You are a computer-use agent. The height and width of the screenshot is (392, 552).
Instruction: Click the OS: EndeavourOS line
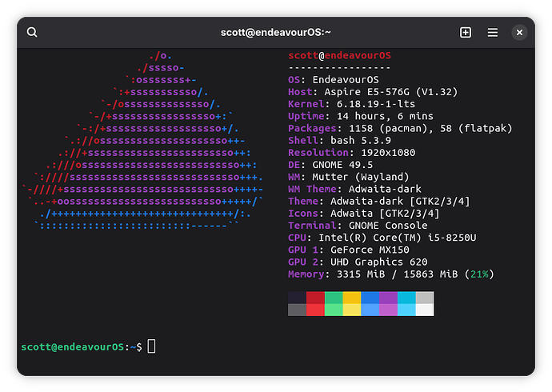tap(334, 80)
